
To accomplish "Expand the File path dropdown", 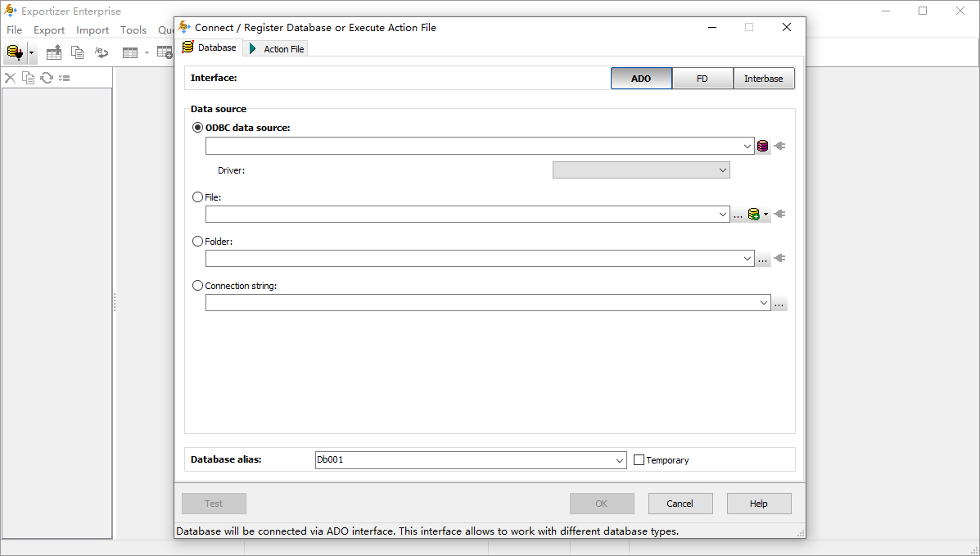I will (x=722, y=214).
